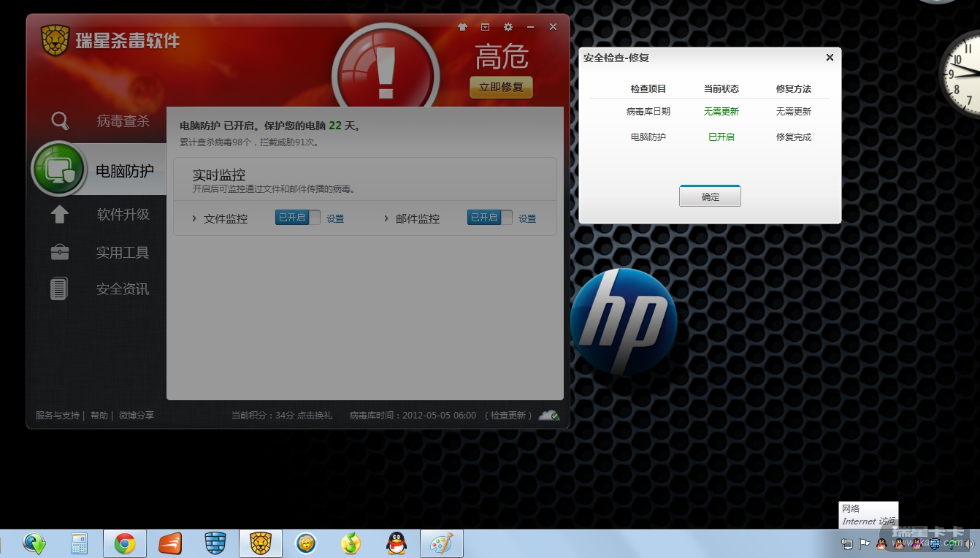980x558 pixels.
Task: Open the round lion badge taskbar icon
Action: tap(305, 543)
